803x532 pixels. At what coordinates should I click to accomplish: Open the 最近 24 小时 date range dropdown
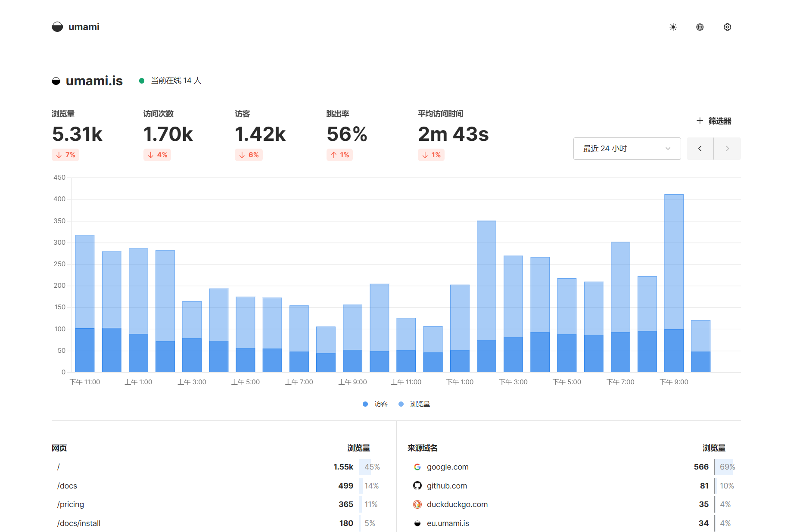tap(627, 149)
